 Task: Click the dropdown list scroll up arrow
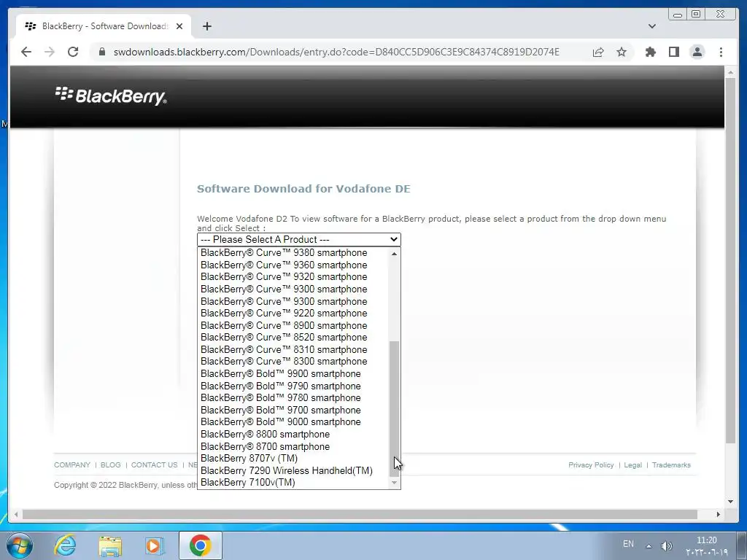click(395, 254)
